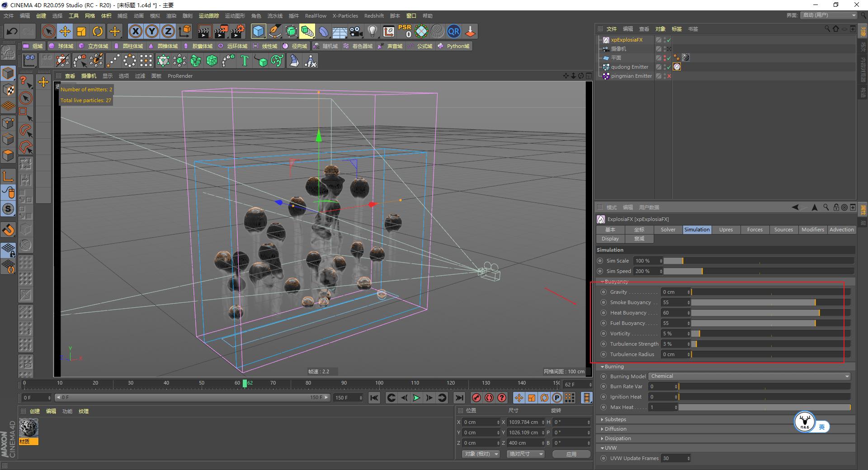
Task: Open the X-Particles menu
Action: click(x=345, y=15)
